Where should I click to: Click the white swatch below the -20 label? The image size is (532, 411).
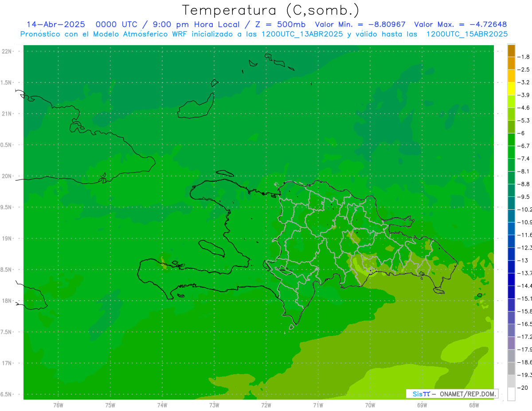point(511,394)
